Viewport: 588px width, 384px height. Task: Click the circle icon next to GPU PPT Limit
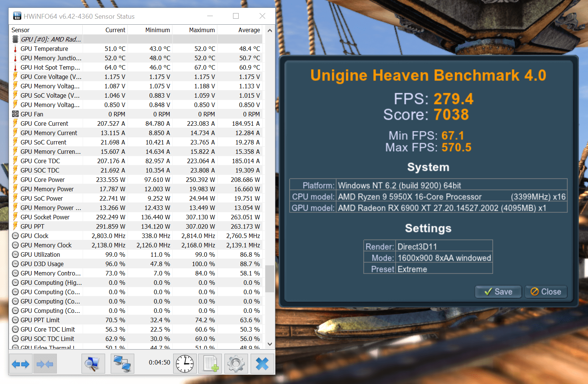(x=15, y=320)
